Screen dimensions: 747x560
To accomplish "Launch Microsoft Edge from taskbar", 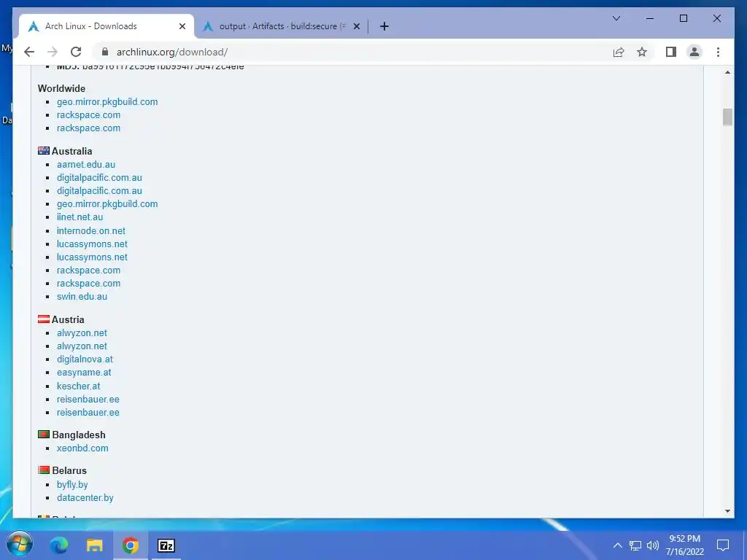I will 59,545.
